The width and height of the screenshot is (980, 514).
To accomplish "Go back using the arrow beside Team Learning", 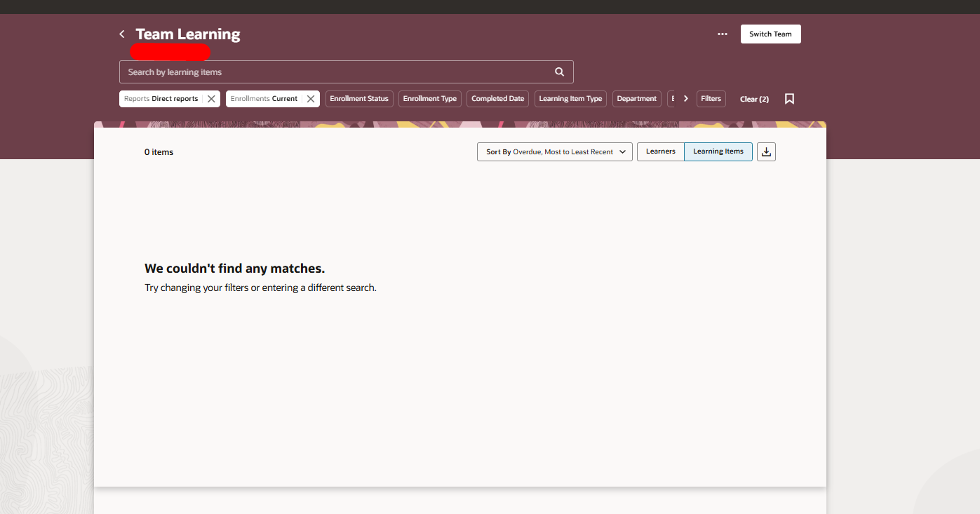I will [x=122, y=34].
